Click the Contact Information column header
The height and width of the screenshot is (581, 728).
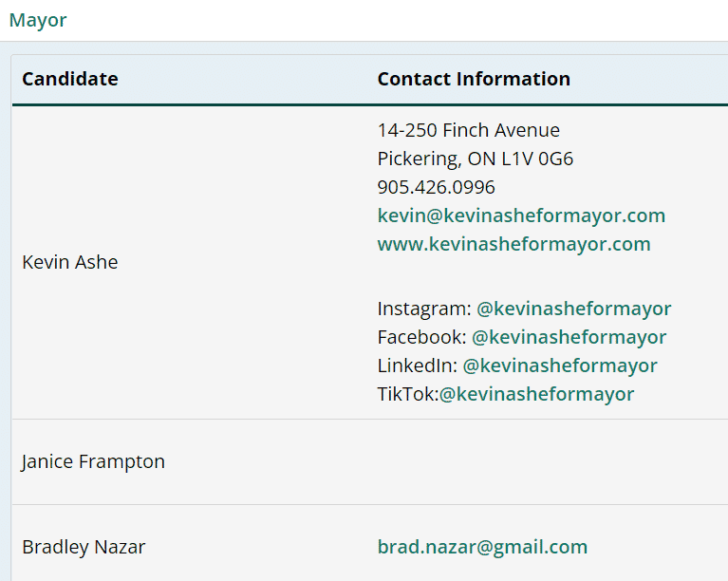[x=474, y=79]
